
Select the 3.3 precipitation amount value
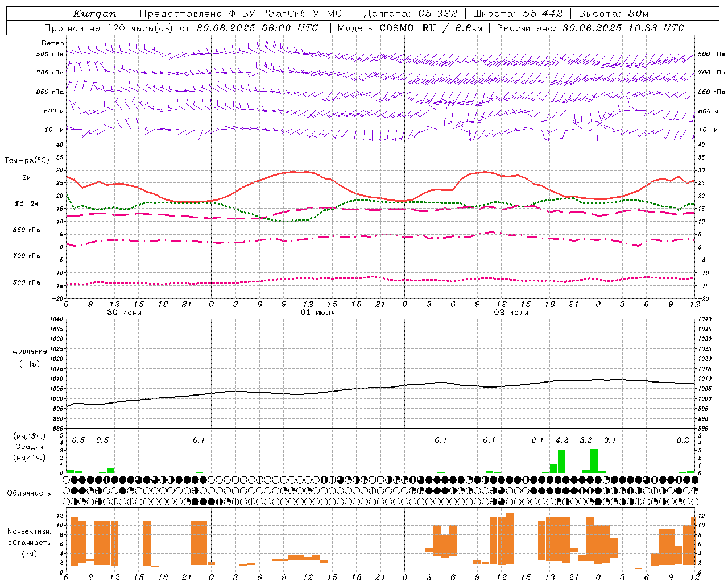586,440
